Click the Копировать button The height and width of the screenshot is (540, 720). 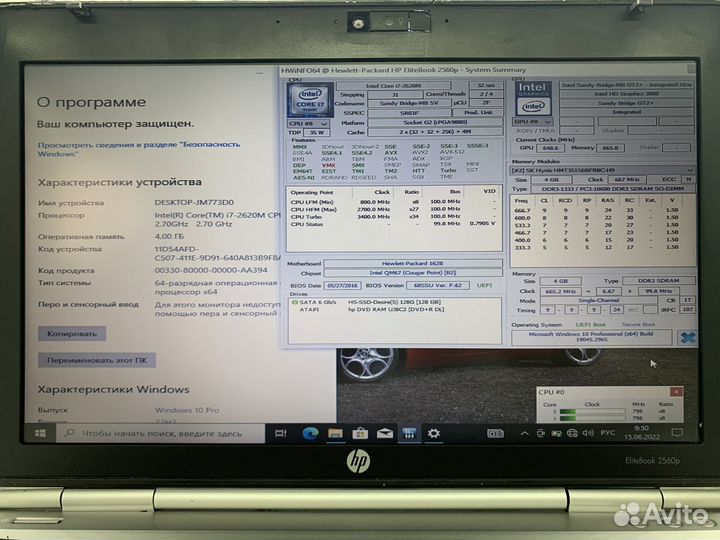72,333
